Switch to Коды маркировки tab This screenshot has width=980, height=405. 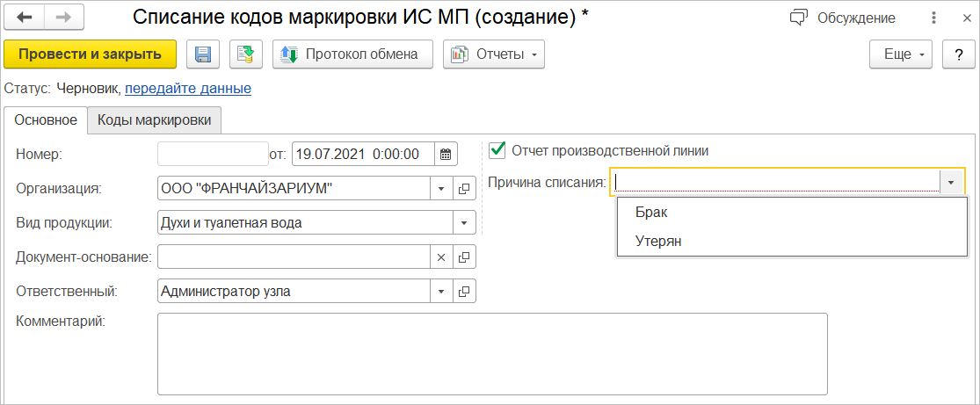click(x=155, y=119)
